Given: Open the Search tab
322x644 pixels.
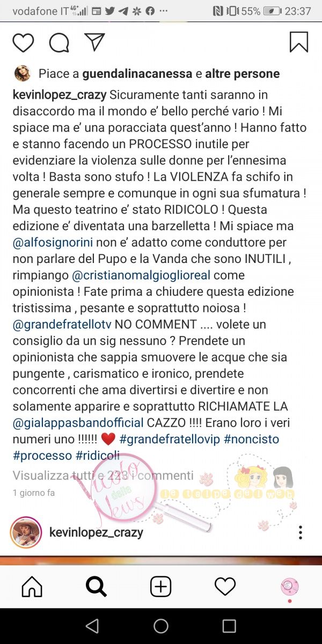Looking at the screenshot, I should click(x=97, y=587).
